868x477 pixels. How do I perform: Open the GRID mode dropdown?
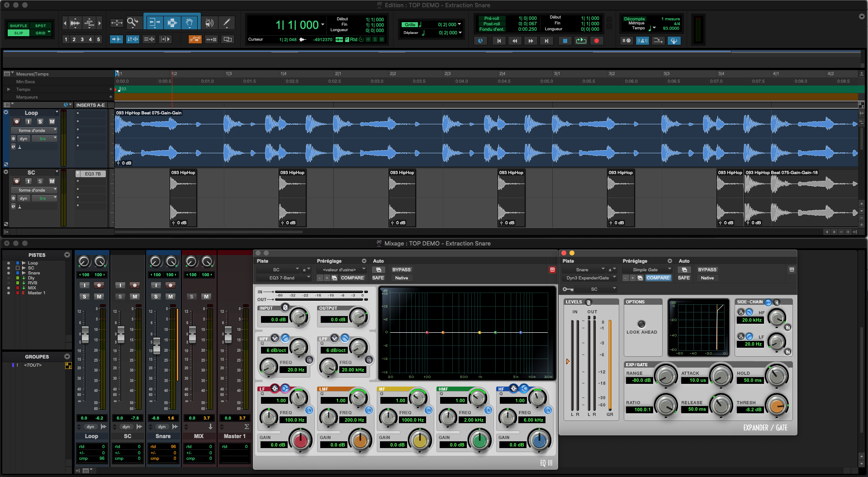pos(49,33)
